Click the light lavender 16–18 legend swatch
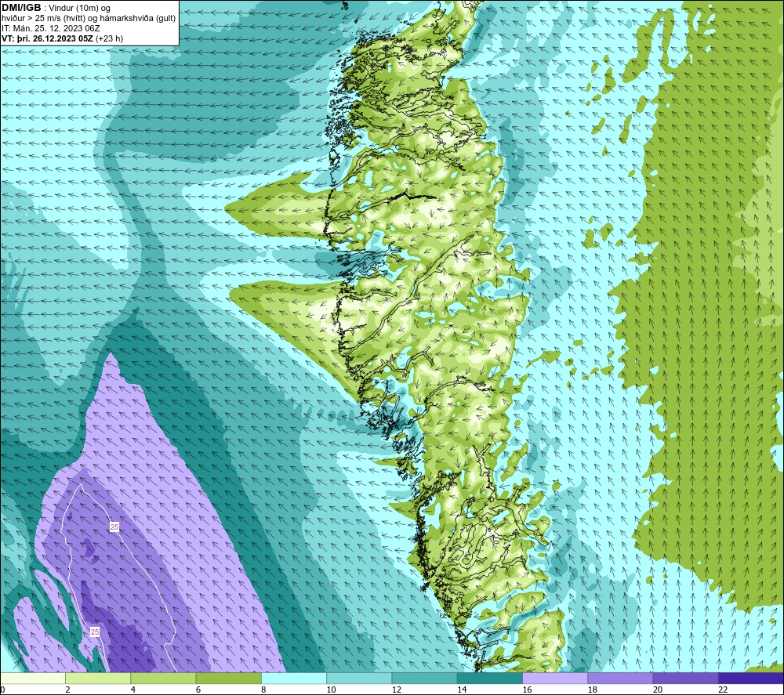 555,679
